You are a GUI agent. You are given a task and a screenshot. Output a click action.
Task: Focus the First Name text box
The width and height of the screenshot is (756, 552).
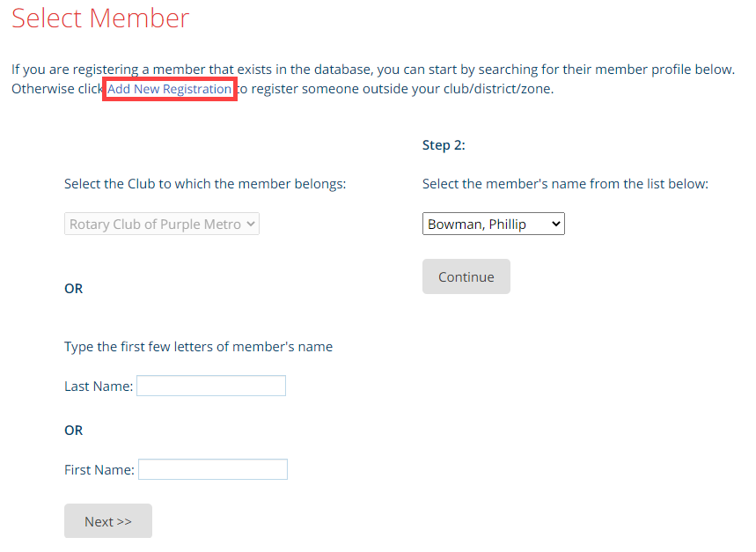pyautogui.click(x=213, y=469)
